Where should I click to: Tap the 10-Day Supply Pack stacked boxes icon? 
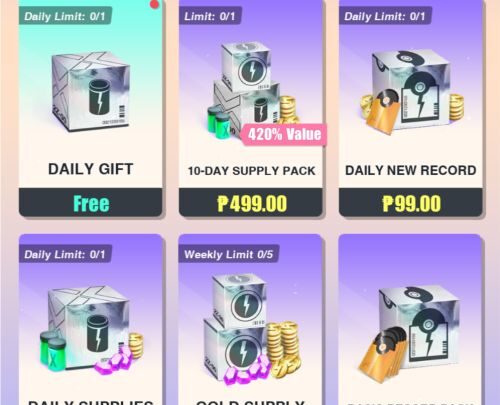[254, 90]
